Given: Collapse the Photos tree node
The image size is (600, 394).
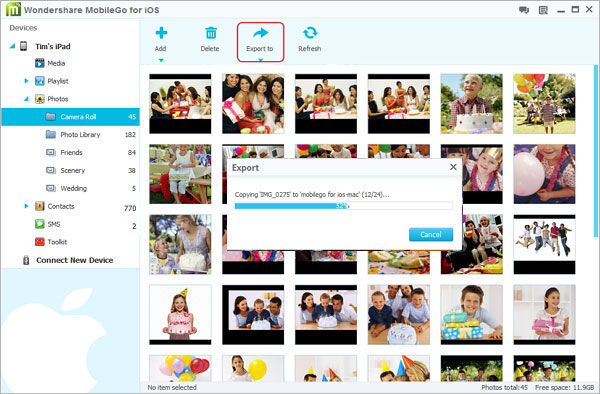Looking at the screenshot, I should (x=26, y=99).
